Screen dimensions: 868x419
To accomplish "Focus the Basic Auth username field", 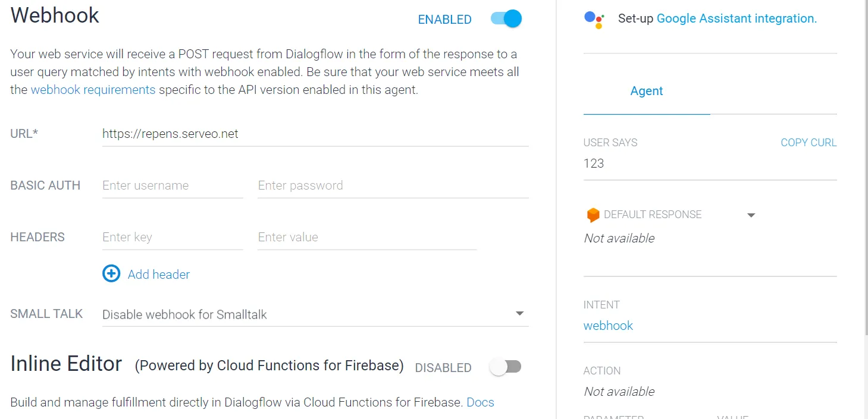I will point(173,185).
